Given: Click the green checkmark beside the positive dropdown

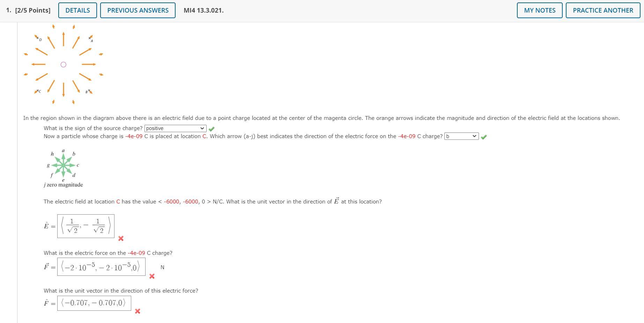Looking at the screenshot, I should [x=211, y=129].
